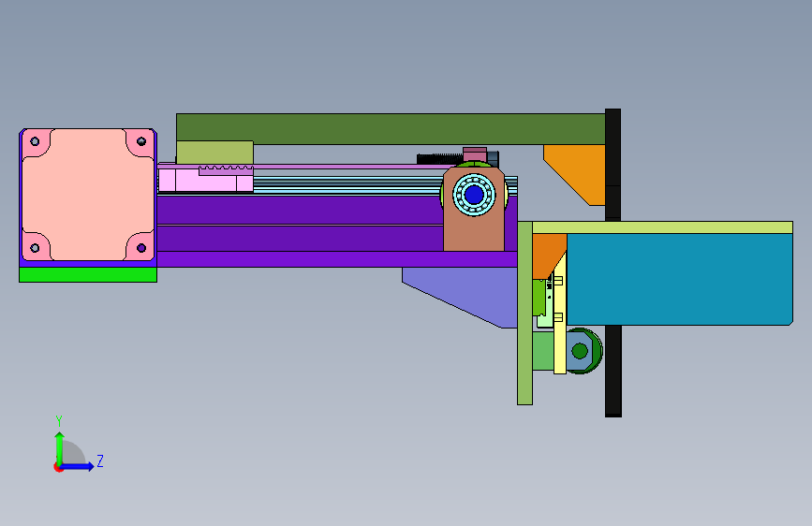Select the bright green plate under the motor
812x526 pixels.
tap(88, 274)
